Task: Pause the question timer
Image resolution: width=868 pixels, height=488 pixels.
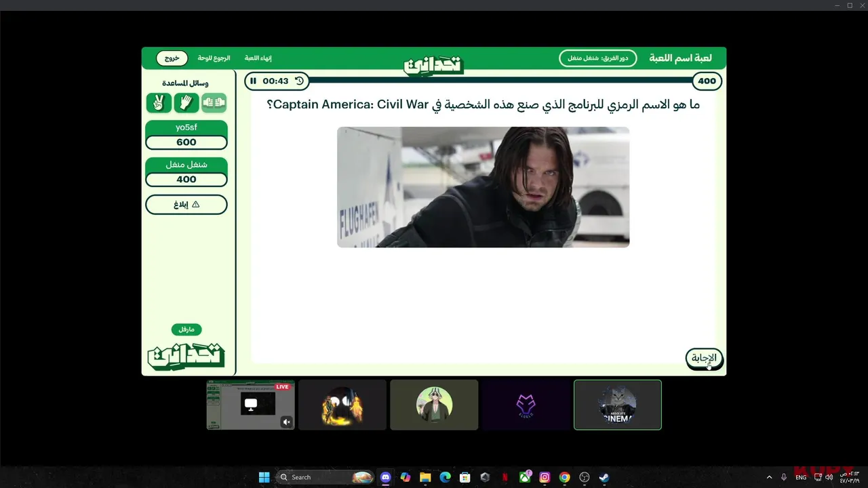Action: click(253, 81)
